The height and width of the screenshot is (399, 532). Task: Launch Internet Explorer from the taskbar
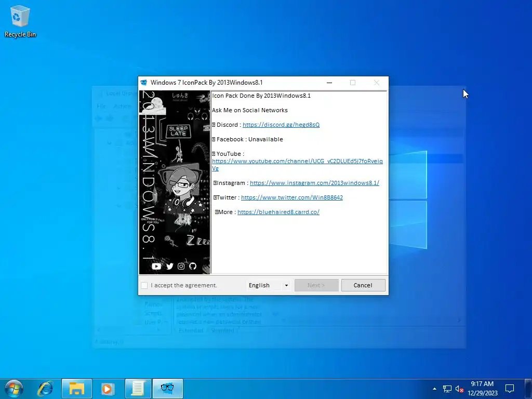pyautogui.click(x=46, y=389)
